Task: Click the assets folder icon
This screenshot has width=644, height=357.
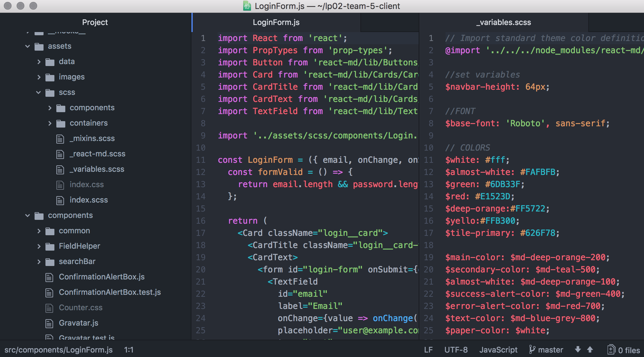Action: 39,47
